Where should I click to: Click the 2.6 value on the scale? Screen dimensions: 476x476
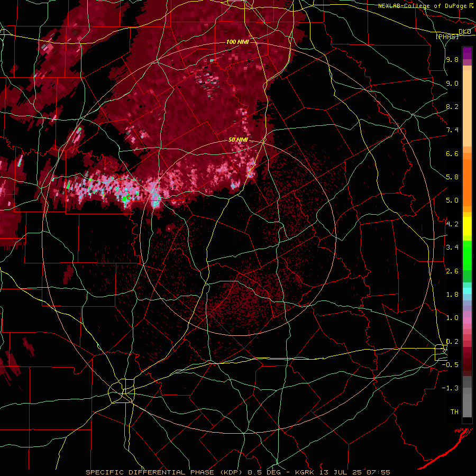pyautogui.click(x=452, y=271)
